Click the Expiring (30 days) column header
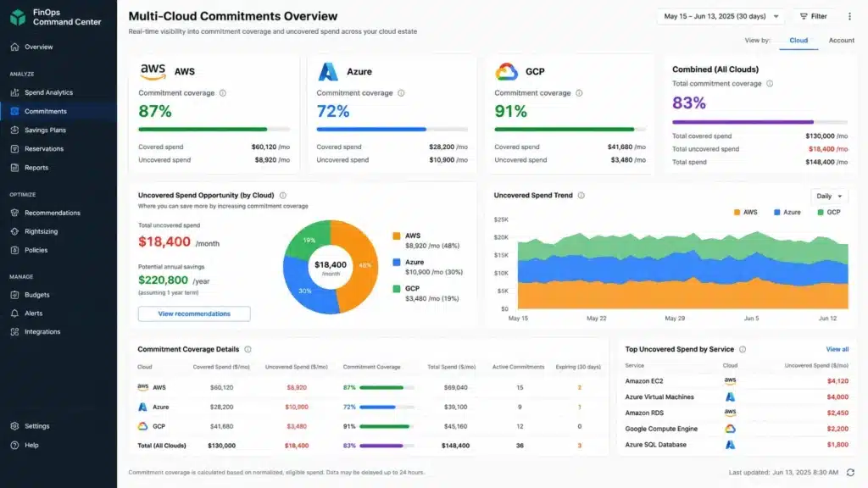The image size is (868, 488). [578, 367]
